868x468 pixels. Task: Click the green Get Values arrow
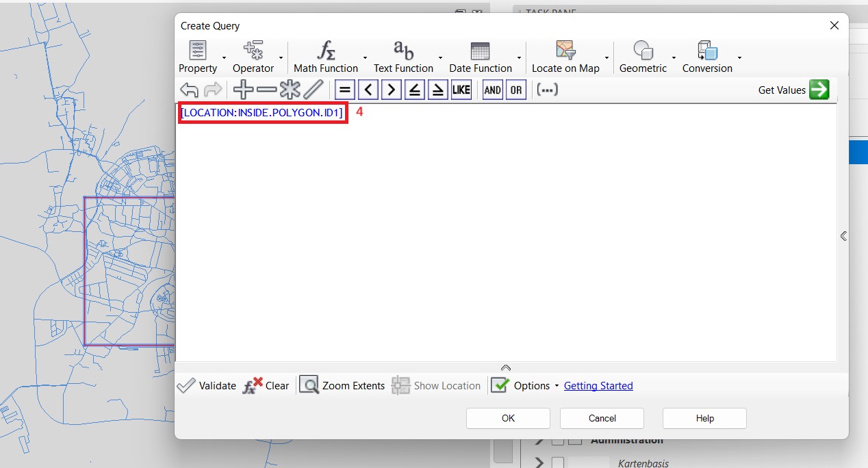tap(819, 90)
